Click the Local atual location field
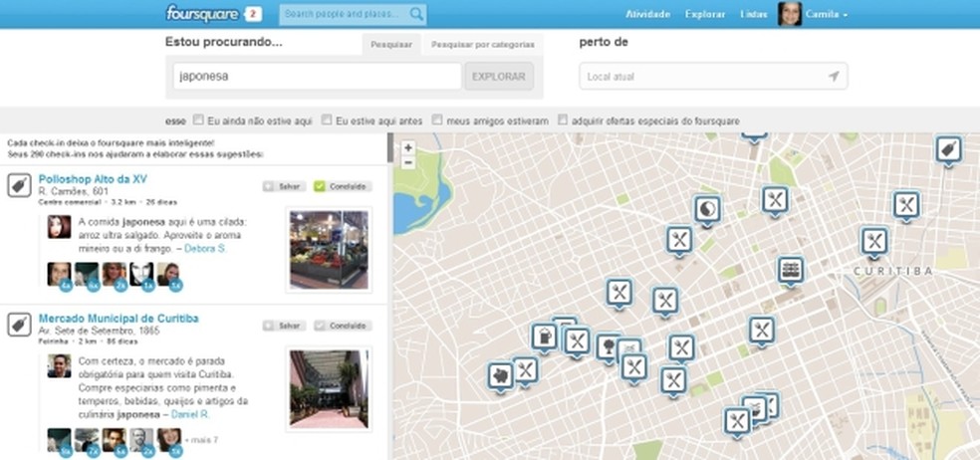The width and height of the screenshot is (980, 460). 713,77
